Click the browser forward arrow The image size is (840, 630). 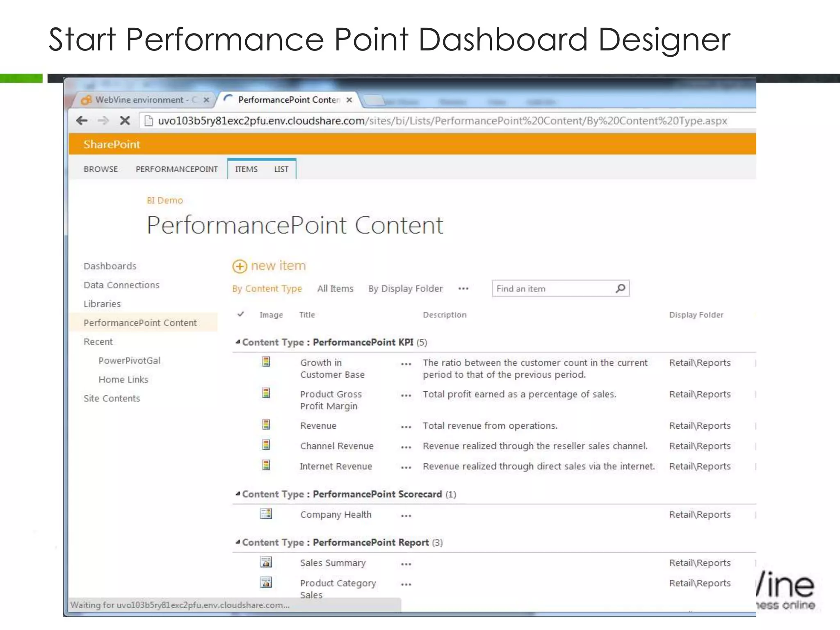point(103,121)
